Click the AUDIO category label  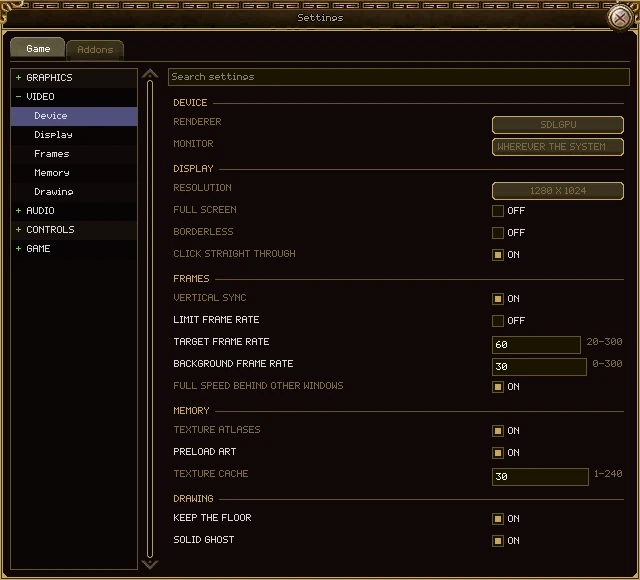point(40,211)
